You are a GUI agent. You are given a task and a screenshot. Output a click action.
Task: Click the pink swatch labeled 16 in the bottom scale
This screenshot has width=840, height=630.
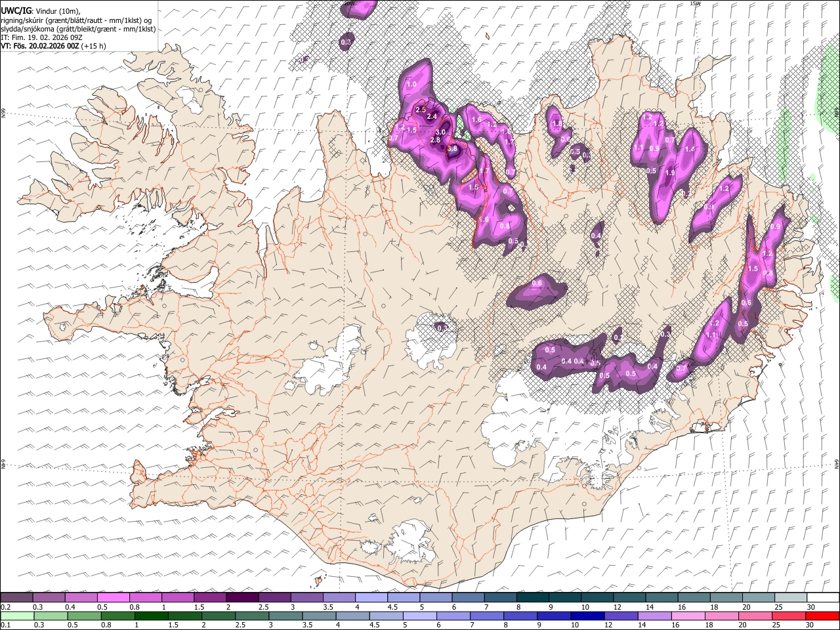point(688,616)
